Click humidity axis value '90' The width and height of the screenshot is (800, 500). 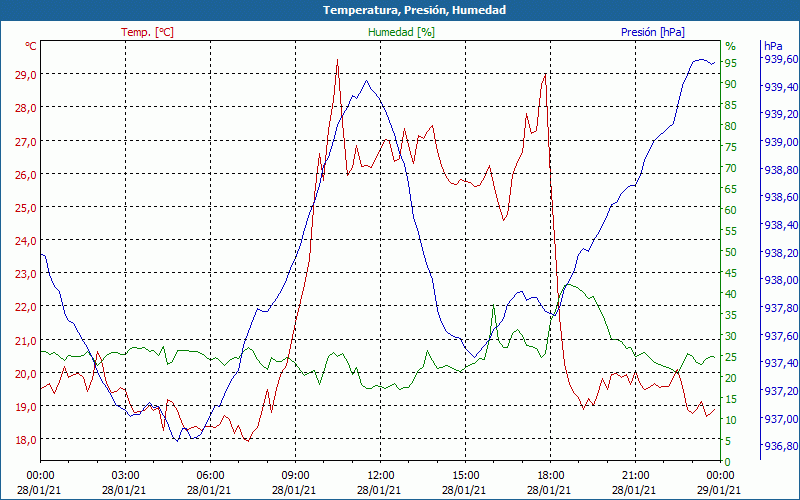pos(731,84)
